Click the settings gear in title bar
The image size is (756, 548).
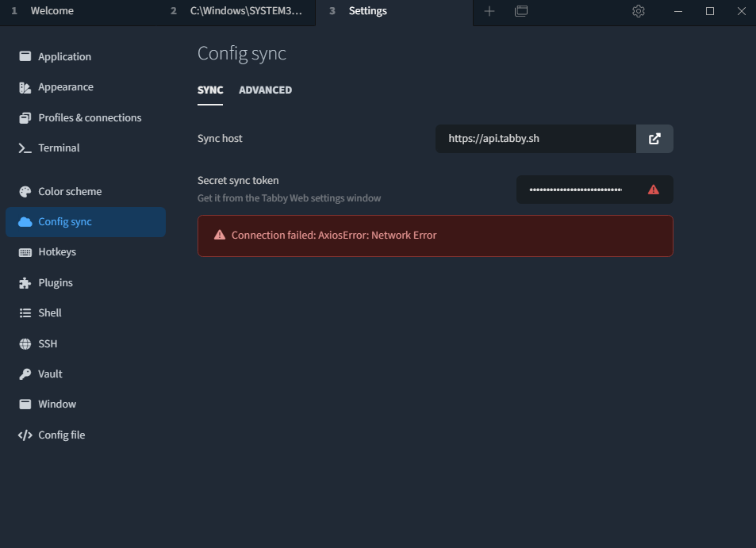(x=639, y=11)
